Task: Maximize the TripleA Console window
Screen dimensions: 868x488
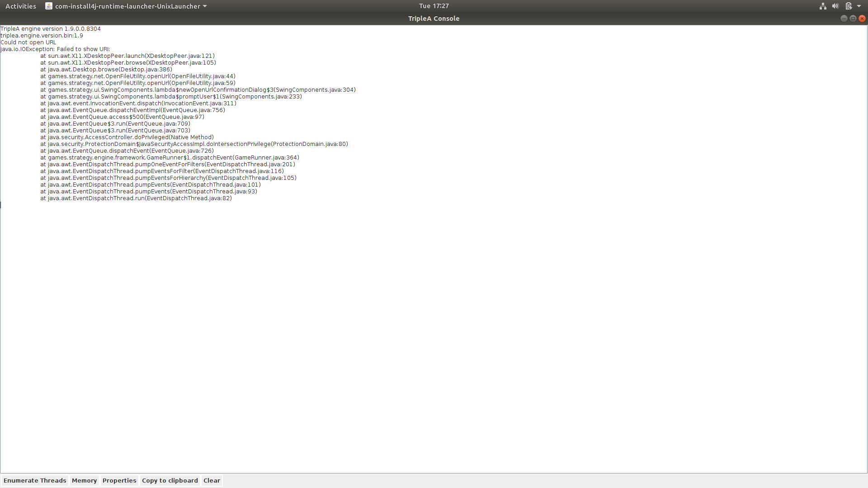Action: click(x=853, y=19)
